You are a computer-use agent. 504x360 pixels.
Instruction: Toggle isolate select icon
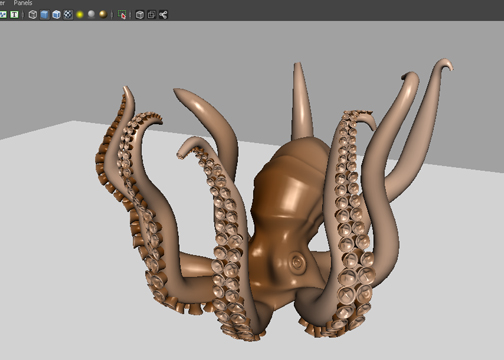(122, 15)
